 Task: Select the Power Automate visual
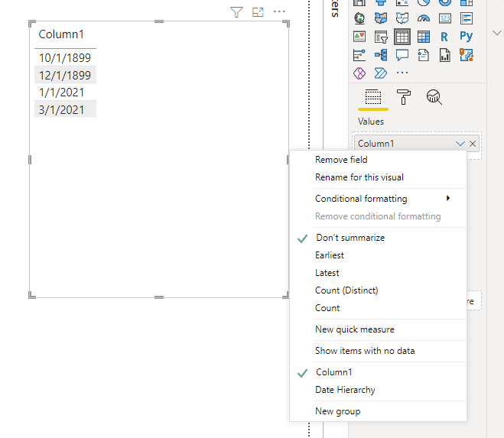[x=381, y=73]
